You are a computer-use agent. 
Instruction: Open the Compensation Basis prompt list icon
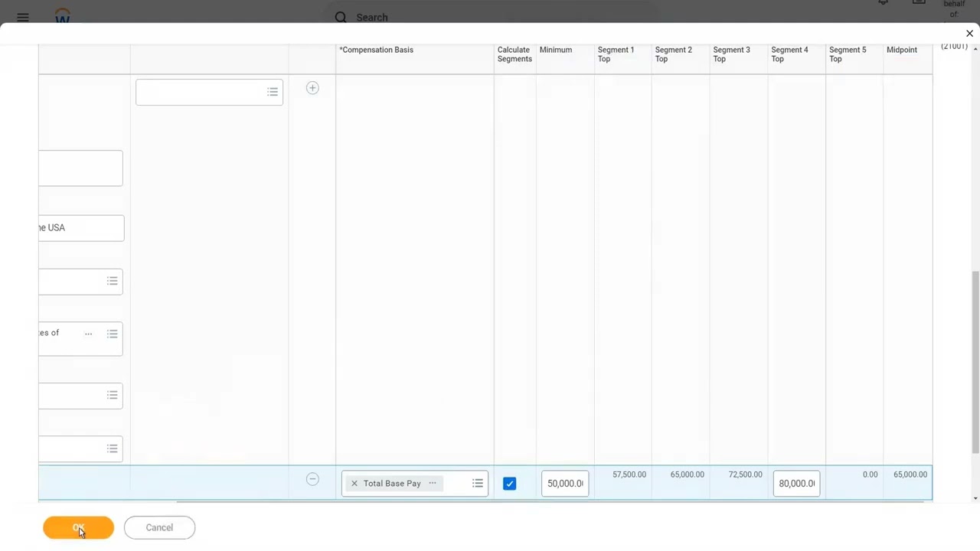tap(477, 484)
